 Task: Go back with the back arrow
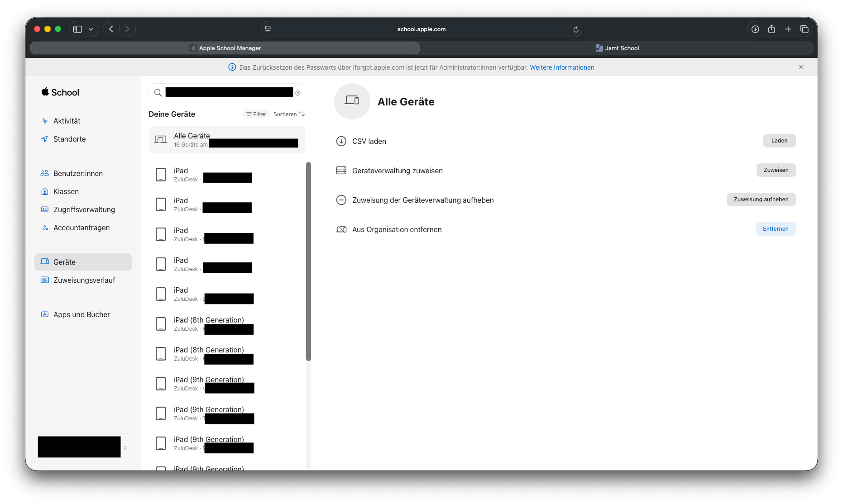point(111,29)
